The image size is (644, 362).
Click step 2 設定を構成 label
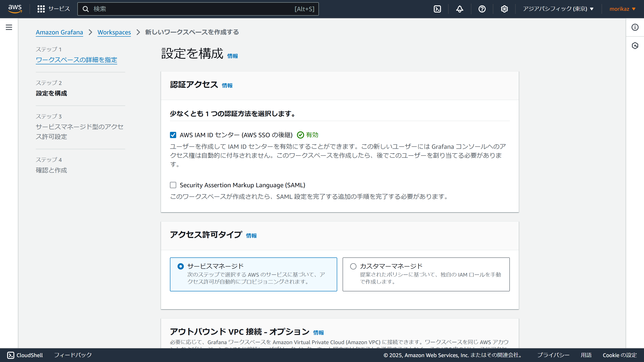click(x=51, y=93)
